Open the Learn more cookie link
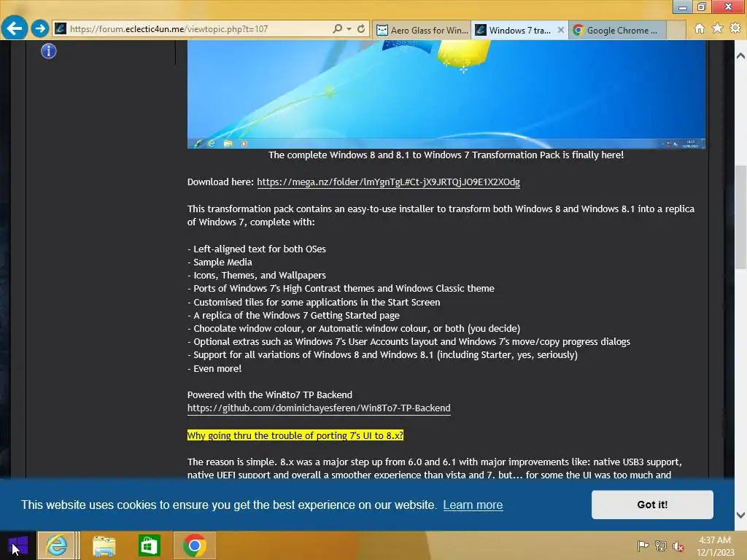The image size is (747, 560). coord(473,505)
